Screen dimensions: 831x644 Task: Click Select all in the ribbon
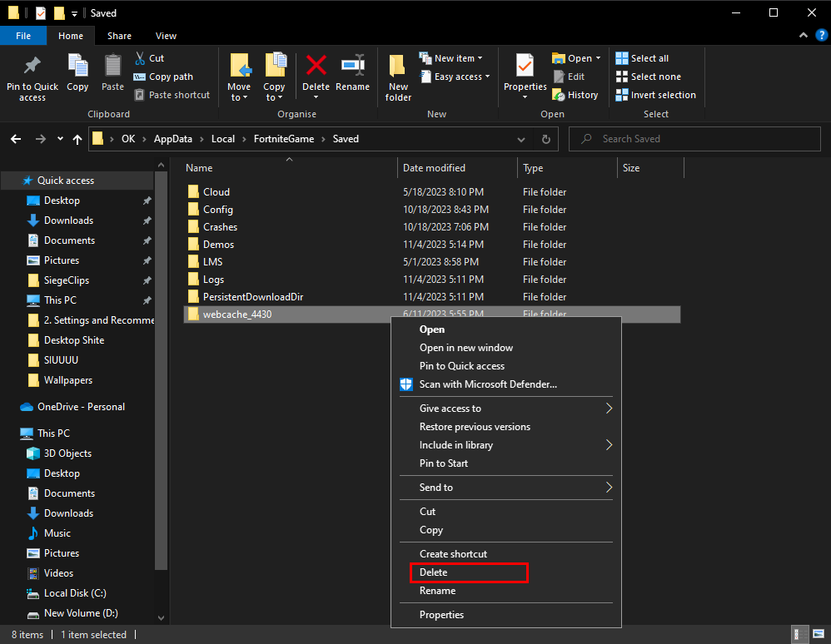(642, 58)
